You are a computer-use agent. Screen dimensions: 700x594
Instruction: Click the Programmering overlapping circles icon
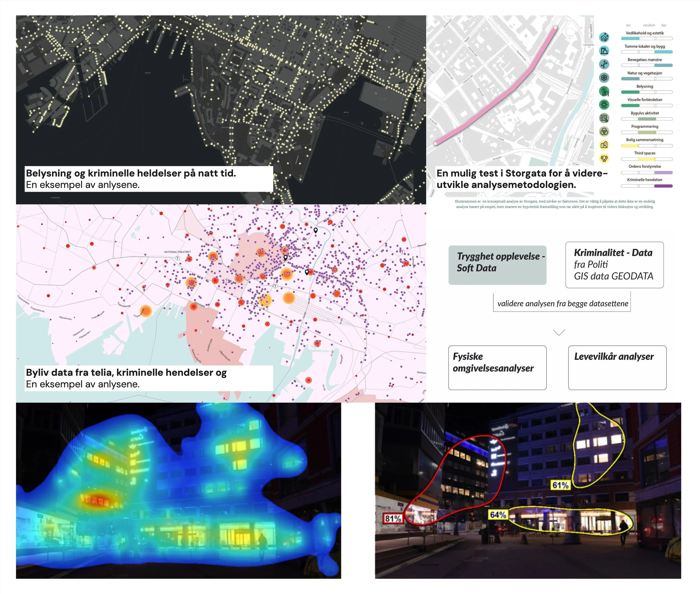[604, 131]
